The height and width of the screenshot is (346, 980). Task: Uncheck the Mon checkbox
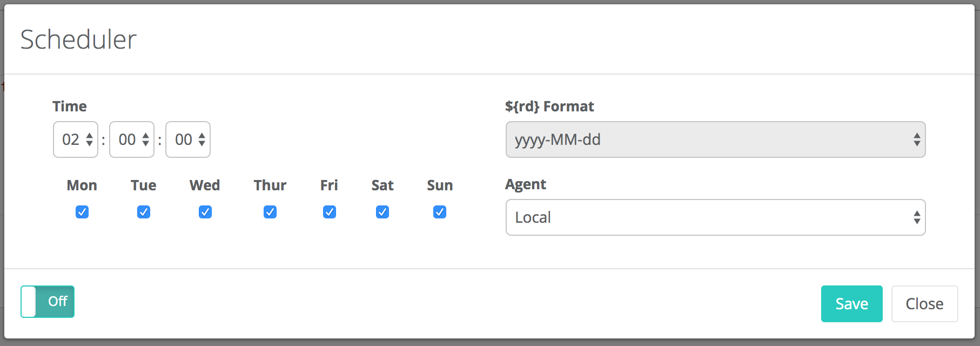(82, 212)
